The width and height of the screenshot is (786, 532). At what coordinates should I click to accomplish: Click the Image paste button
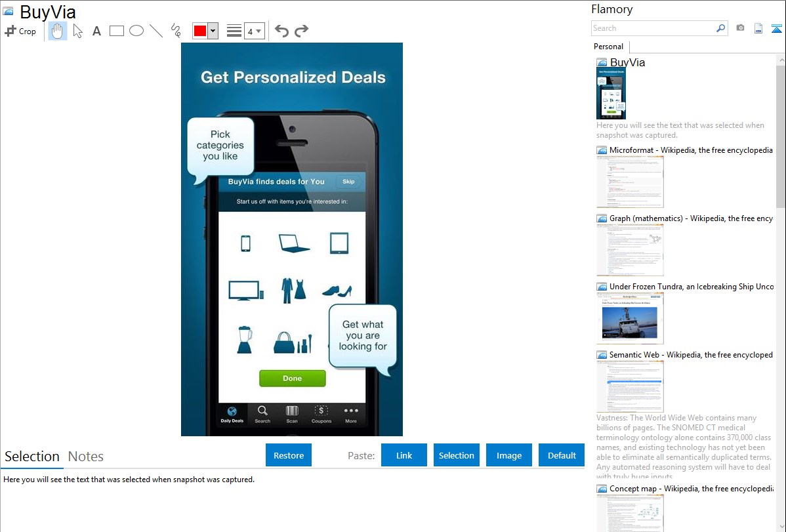click(508, 455)
